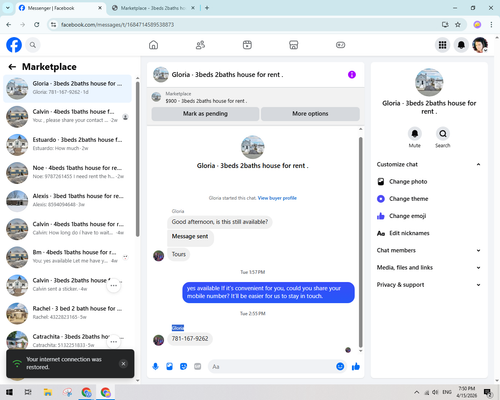Toggle the conversation information purple icon

coord(352,75)
